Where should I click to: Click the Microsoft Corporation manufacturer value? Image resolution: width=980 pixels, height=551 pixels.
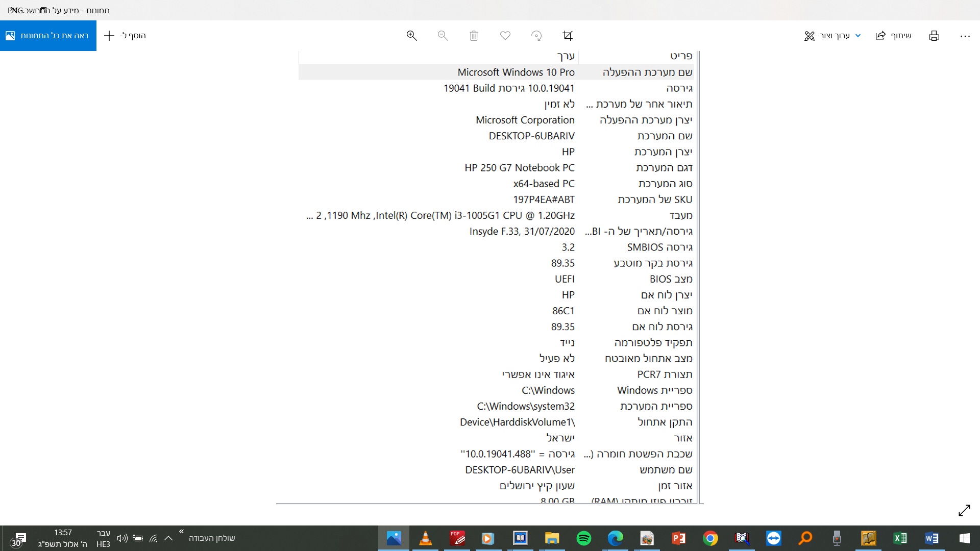coord(525,120)
